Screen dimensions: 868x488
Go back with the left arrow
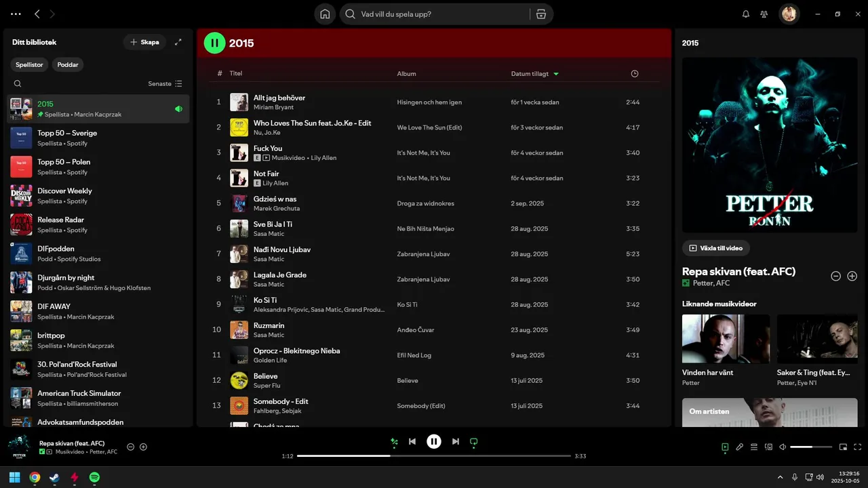[x=37, y=14]
